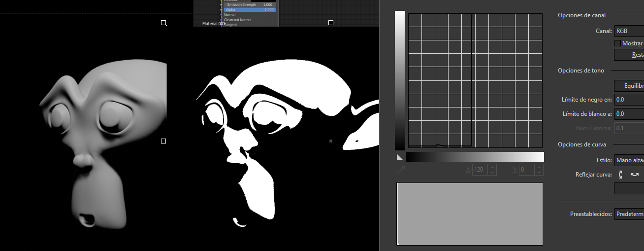Click the Equilibrar button in Opciones de tono
The width and height of the screenshot is (644, 251).
629,86
